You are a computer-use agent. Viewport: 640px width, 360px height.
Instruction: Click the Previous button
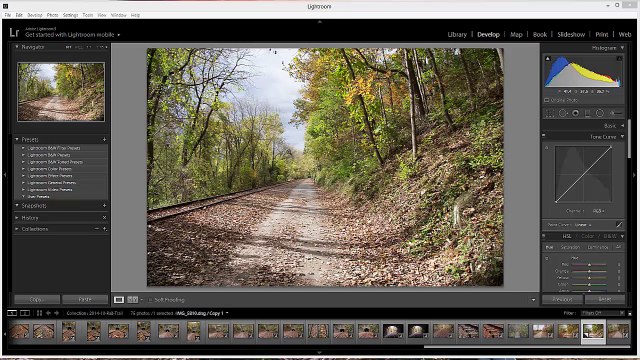[562, 300]
